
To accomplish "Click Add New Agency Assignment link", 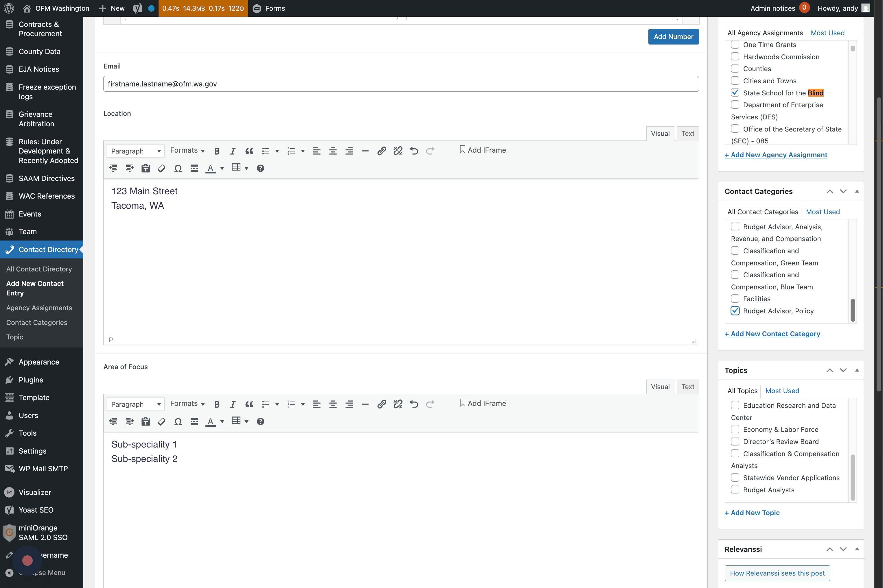I will point(776,155).
